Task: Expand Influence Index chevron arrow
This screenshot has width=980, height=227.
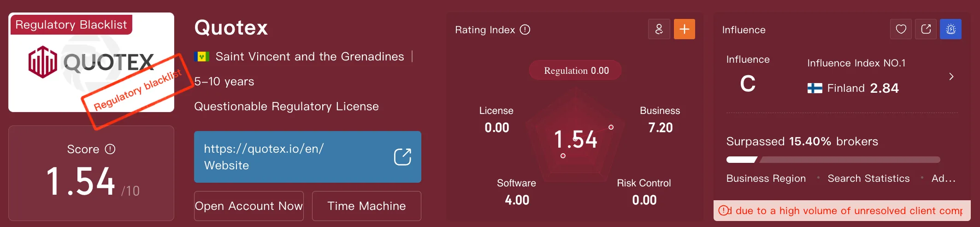Action: click(x=951, y=77)
